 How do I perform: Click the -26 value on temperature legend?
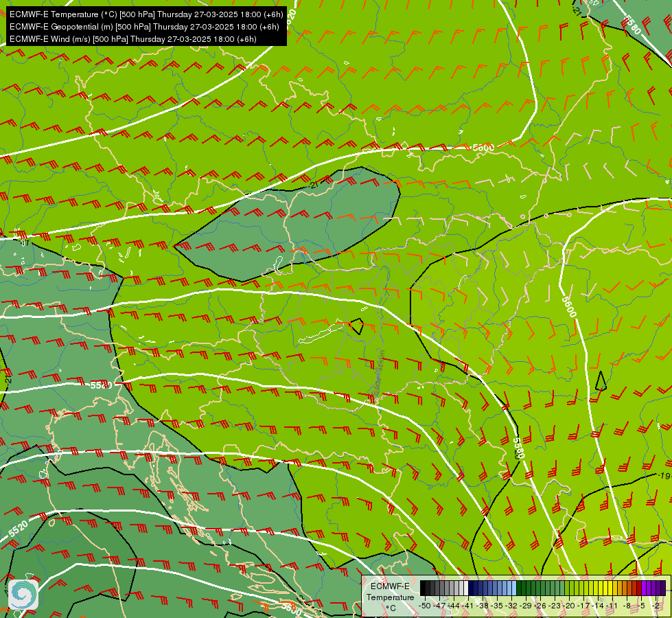[x=540, y=606]
